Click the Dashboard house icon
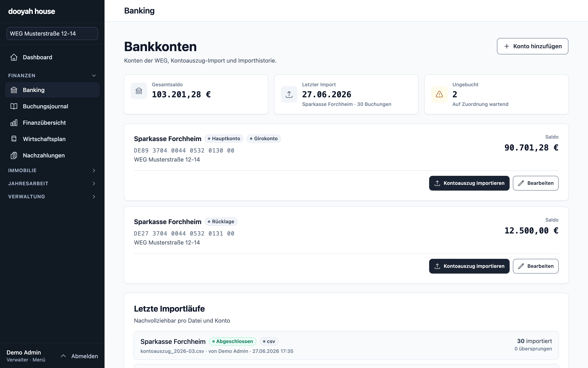Viewport: 588px width, 368px height. coord(14,57)
